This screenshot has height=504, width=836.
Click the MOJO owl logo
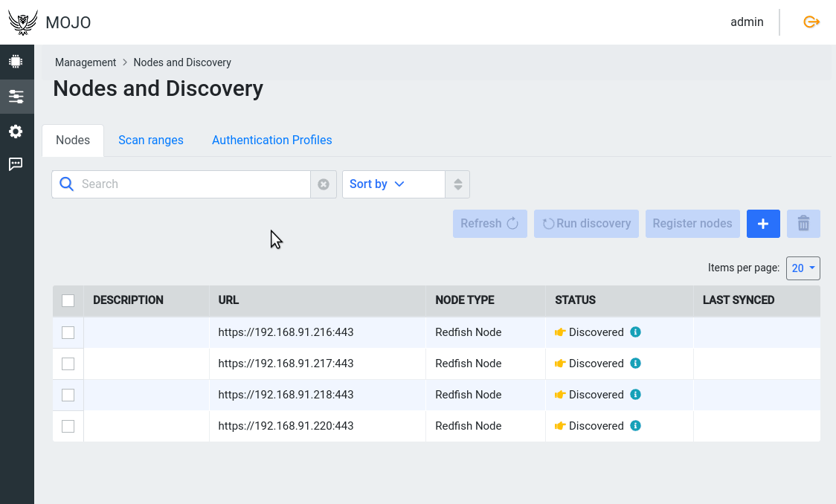click(22, 22)
